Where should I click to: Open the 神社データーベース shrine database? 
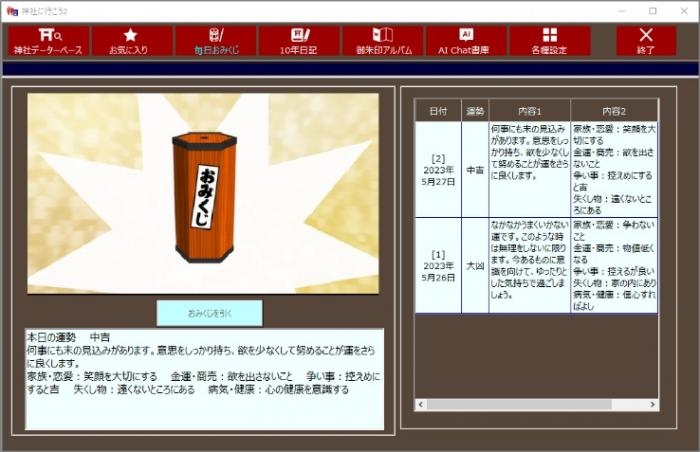coord(49,41)
